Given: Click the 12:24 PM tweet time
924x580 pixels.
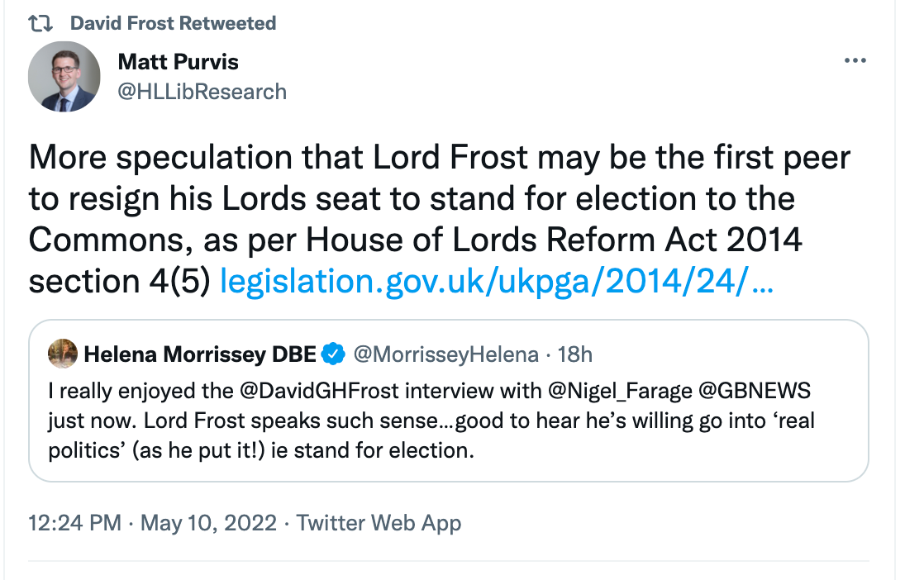Looking at the screenshot, I should [x=75, y=524].
